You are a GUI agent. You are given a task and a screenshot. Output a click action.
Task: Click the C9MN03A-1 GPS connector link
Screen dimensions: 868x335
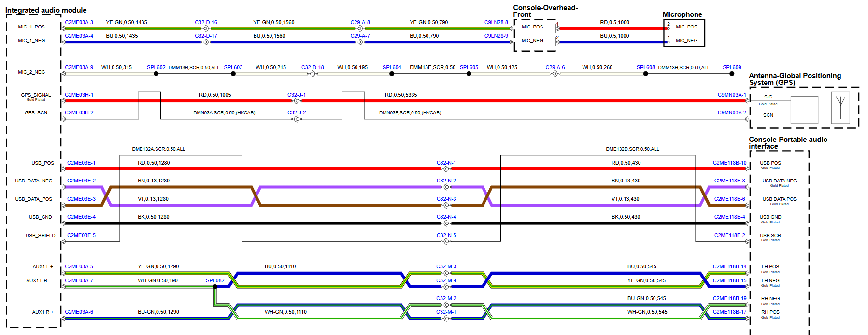click(x=731, y=95)
